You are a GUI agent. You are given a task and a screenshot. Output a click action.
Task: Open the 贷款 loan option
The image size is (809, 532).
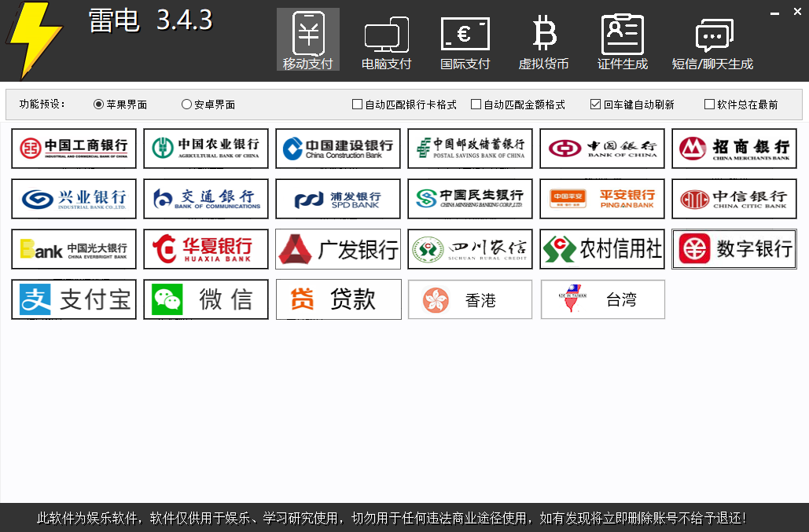pos(337,299)
